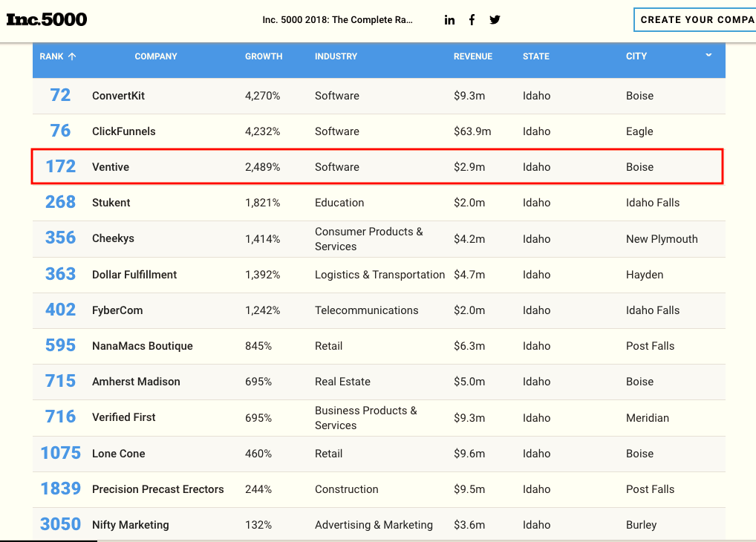Share the page on LinkedIn
The width and height of the screenshot is (756, 542).
coord(449,20)
